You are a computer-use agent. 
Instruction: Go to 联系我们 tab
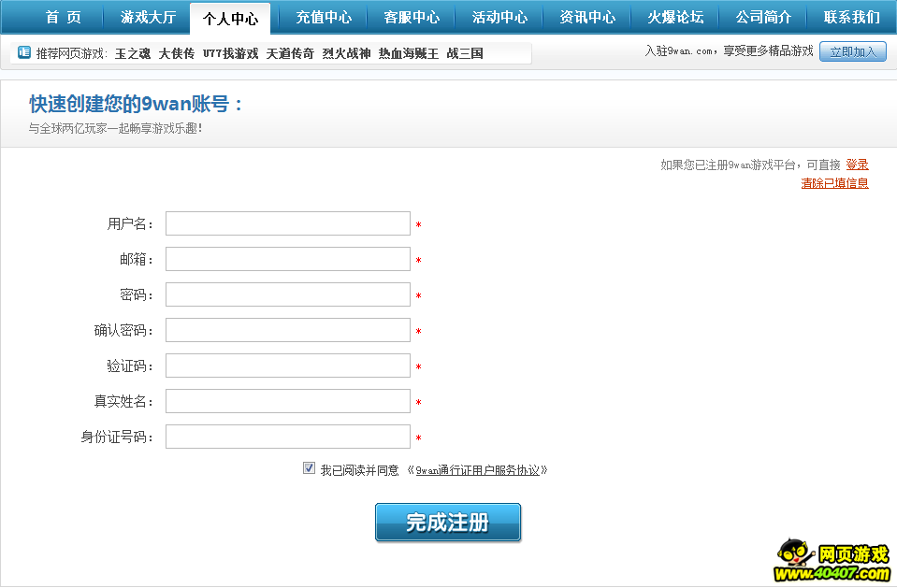852,17
